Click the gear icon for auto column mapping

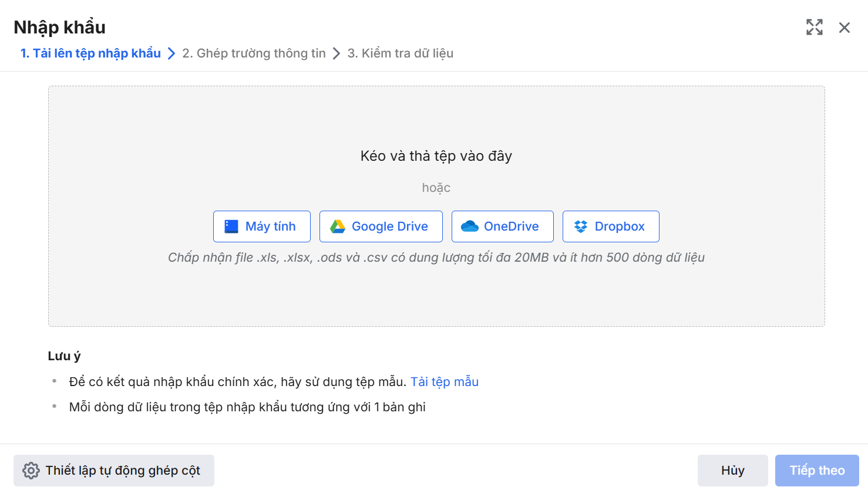pyautogui.click(x=31, y=471)
